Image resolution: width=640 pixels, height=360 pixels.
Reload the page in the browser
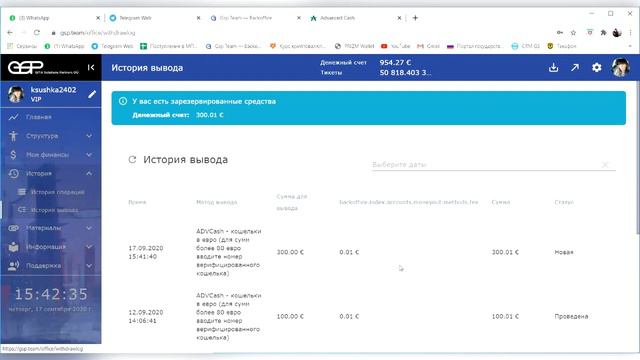click(37, 33)
